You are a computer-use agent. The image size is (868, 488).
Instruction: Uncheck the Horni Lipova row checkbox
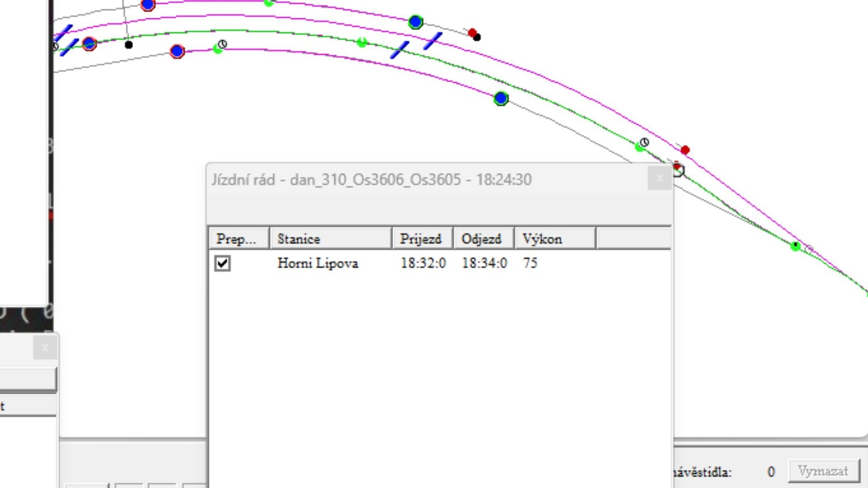(x=222, y=263)
